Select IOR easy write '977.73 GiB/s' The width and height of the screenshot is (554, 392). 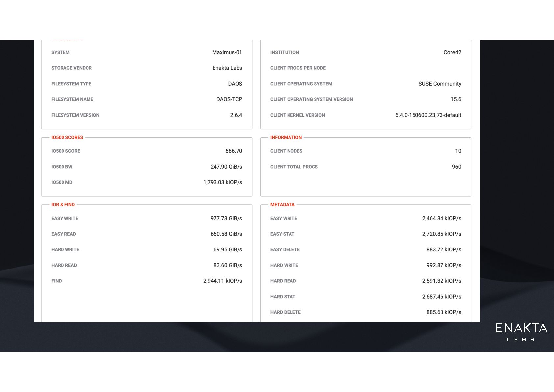click(x=226, y=218)
